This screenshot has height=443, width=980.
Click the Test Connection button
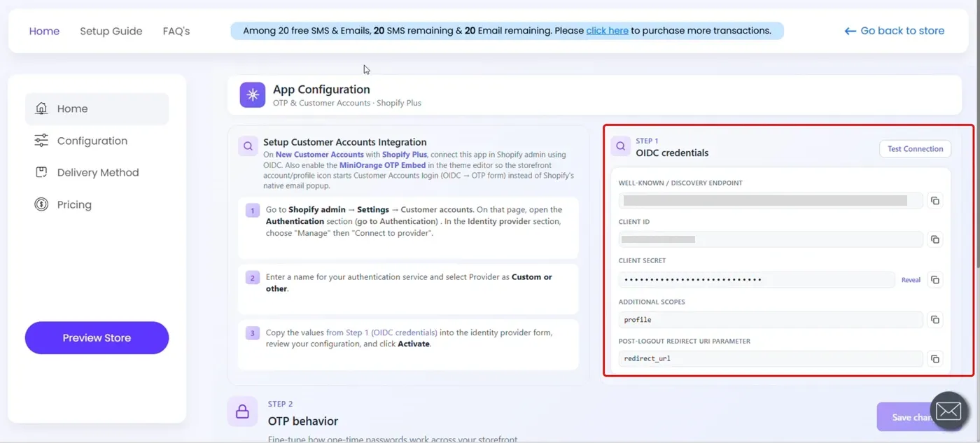[x=915, y=149]
